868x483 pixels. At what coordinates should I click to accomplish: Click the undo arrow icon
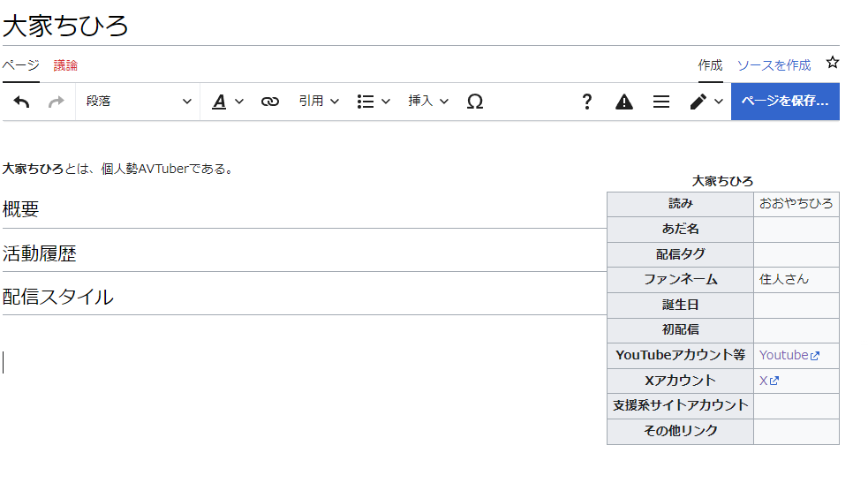[22, 102]
